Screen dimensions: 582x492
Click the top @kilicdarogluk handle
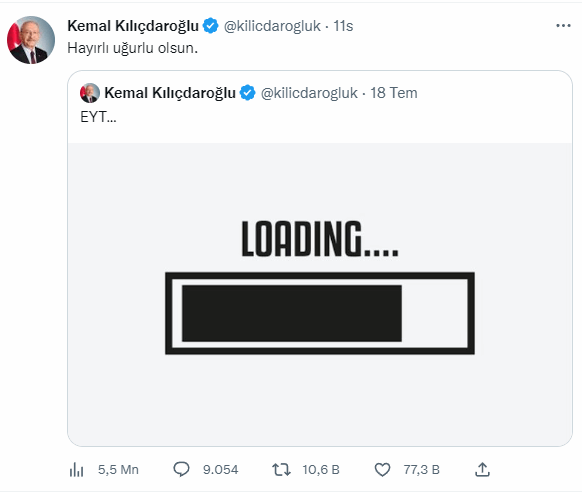coord(272,26)
